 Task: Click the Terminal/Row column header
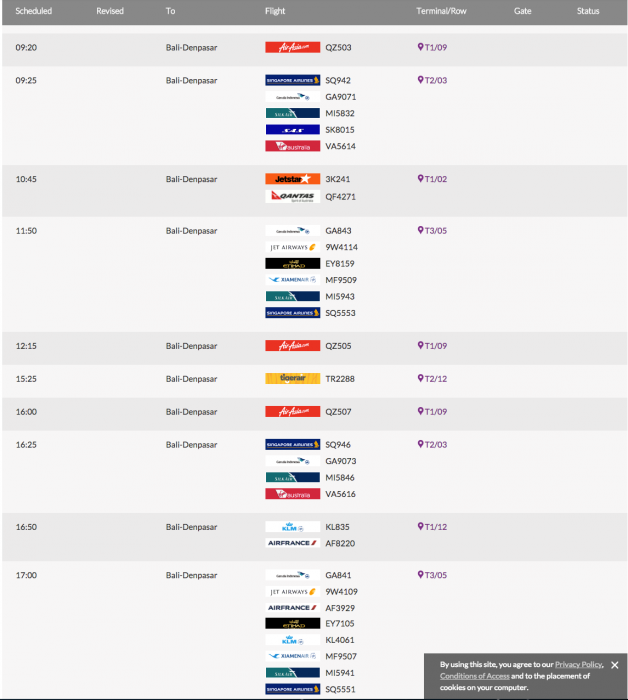pyautogui.click(x=441, y=11)
